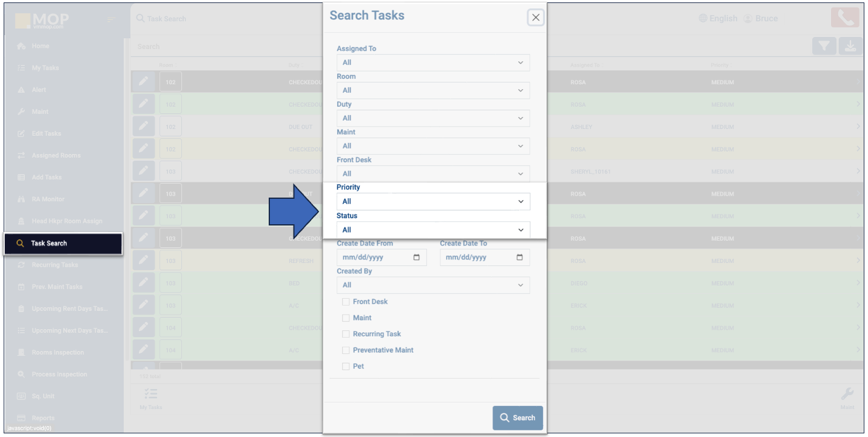Image resolution: width=868 pixels, height=437 pixels.
Task: Click the calendar icon in Create Date From
Action: [417, 258]
